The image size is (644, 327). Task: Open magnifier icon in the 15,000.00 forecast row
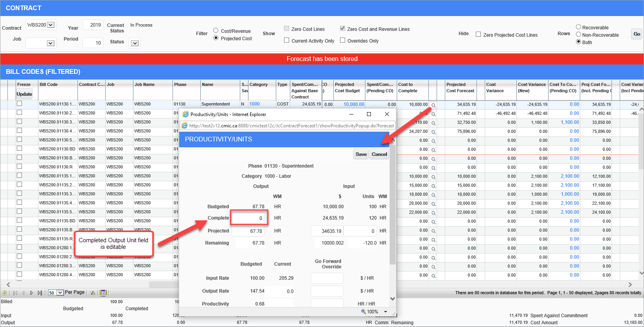point(433,186)
